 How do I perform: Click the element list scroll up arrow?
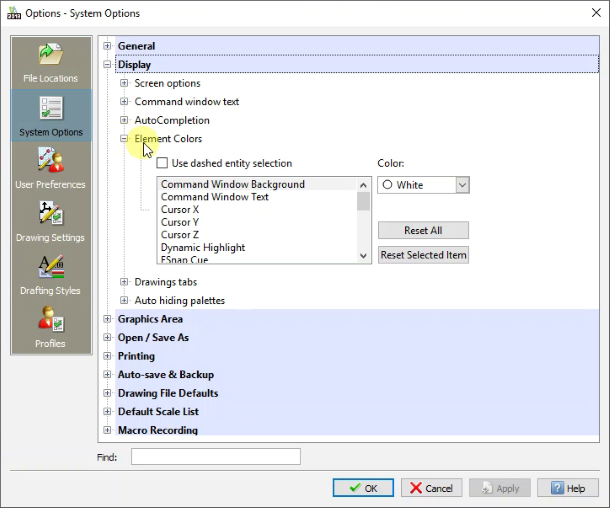pyautogui.click(x=363, y=185)
